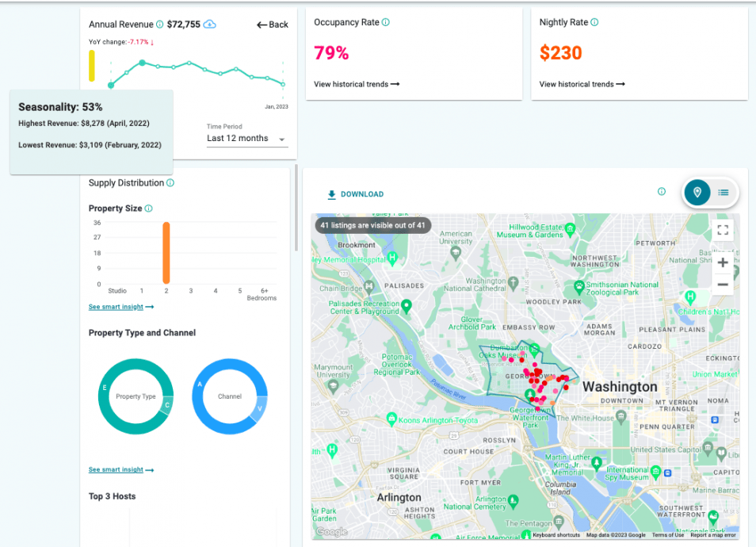Click the download arrow icon on the map card

[x=332, y=194]
